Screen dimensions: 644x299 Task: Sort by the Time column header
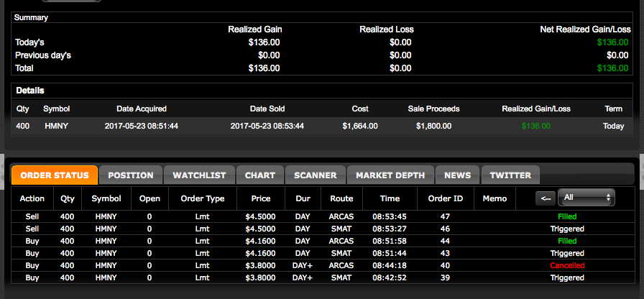pos(390,198)
